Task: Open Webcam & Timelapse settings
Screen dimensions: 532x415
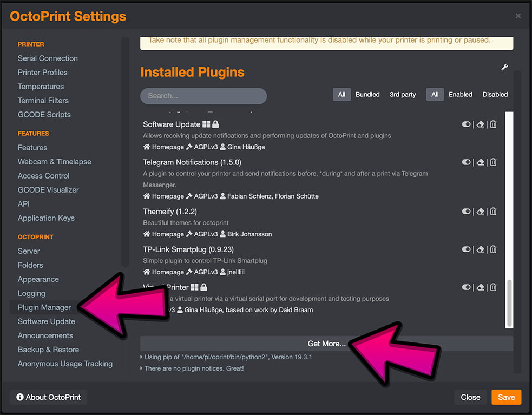Action: [55, 162]
